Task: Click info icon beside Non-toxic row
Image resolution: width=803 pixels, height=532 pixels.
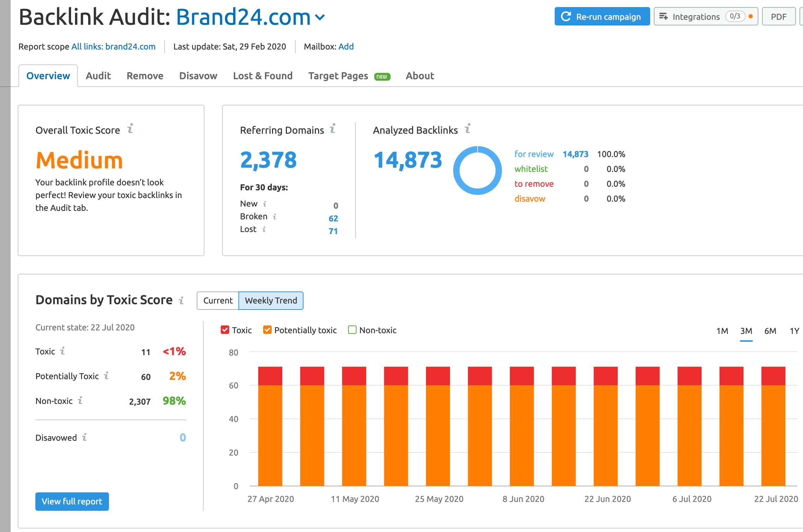Action: click(80, 400)
